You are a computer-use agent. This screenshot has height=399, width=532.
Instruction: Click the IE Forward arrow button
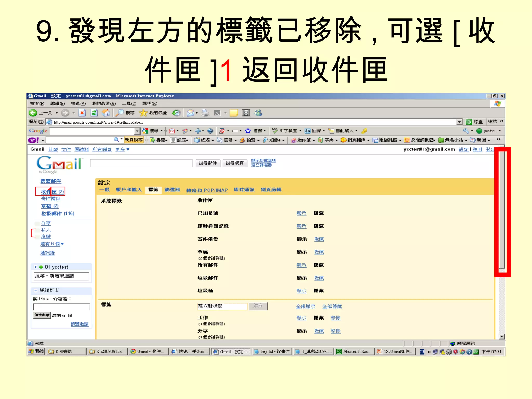point(65,113)
